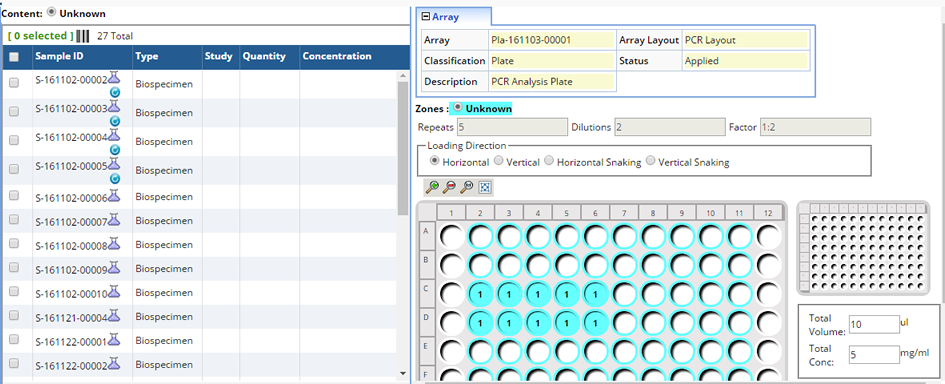The image size is (945, 384).
Task: Click flask icon of S-161102-00006
Action: tap(114, 195)
